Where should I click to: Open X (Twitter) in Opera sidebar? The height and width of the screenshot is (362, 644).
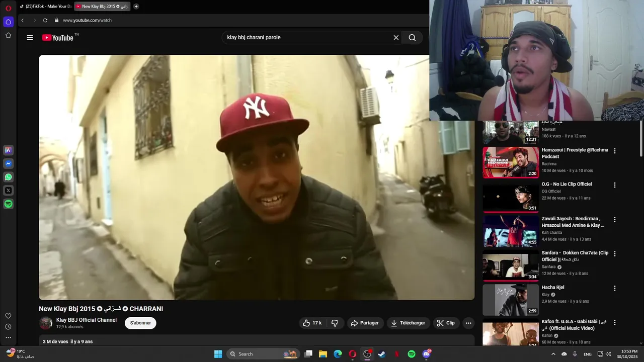pos(8,191)
